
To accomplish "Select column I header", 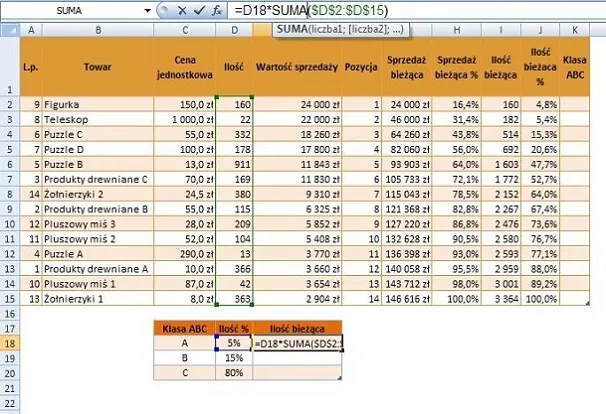I will pyautogui.click(x=501, y=30).
